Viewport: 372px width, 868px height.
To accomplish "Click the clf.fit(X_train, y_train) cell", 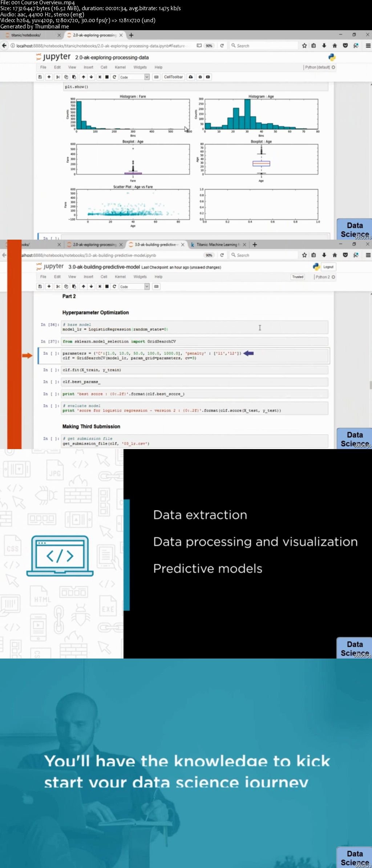I will pos(194,370).
